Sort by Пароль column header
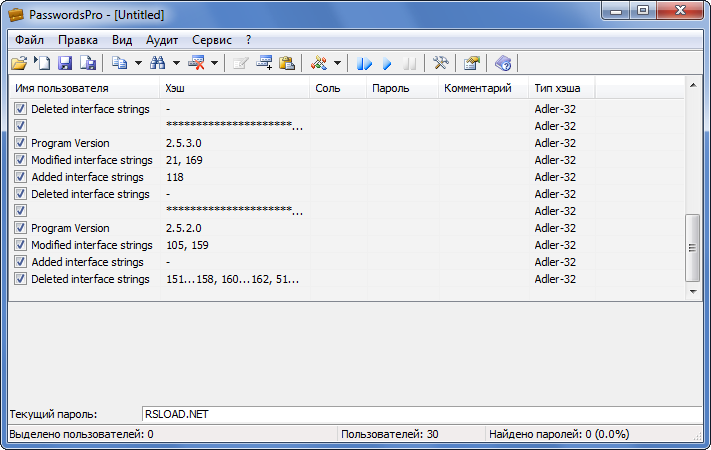This screenshot has height=450, width=711. point(402,88)
